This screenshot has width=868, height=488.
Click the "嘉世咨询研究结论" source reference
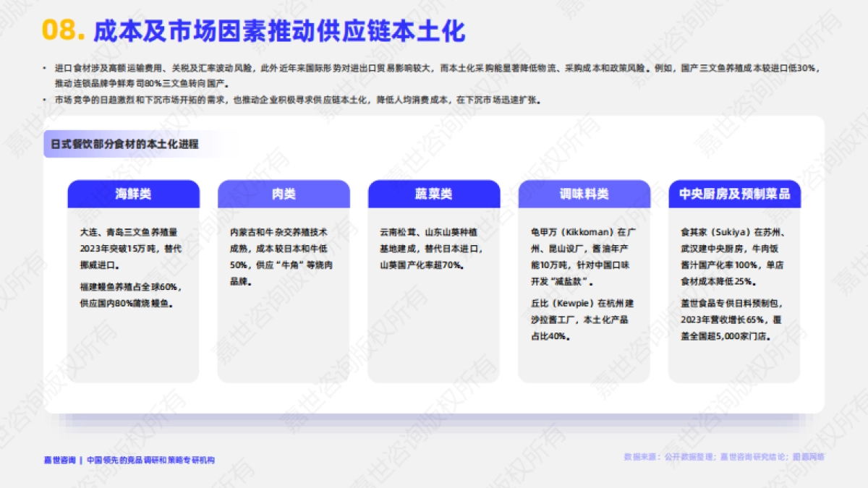(754, 456)
